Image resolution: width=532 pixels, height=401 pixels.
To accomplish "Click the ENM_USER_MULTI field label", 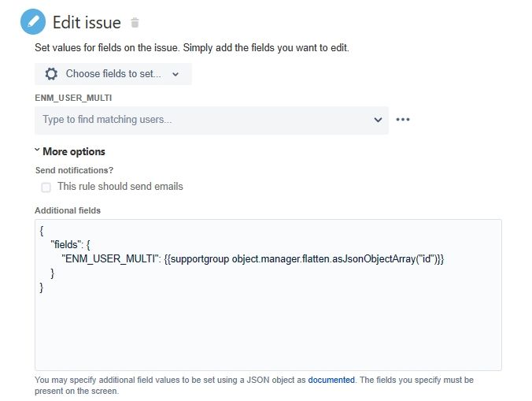I will coord(73,98).
